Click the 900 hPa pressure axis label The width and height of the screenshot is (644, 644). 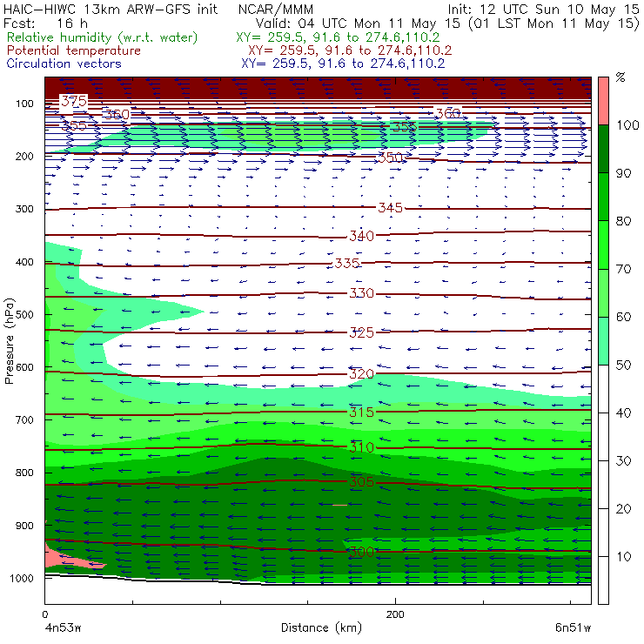point(24,526)
